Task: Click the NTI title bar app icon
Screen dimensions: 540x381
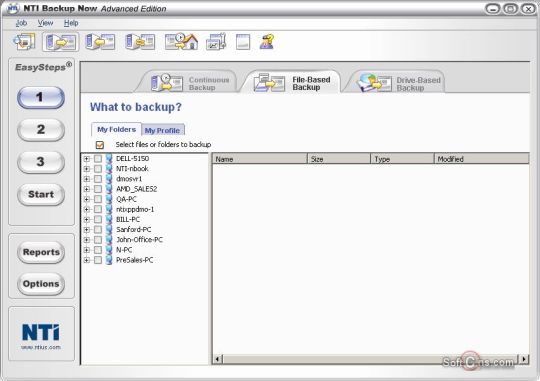Action: point(13,8)
